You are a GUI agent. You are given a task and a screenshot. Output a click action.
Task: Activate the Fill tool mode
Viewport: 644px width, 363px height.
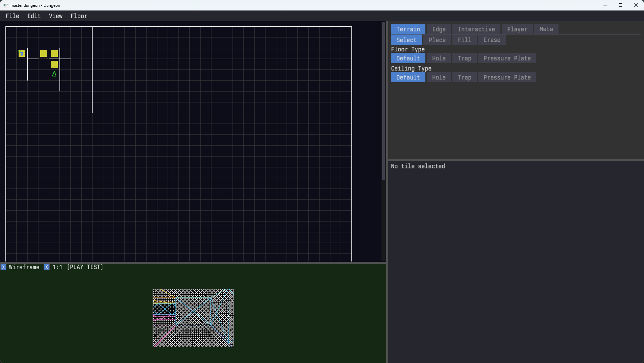click(464, 40)
